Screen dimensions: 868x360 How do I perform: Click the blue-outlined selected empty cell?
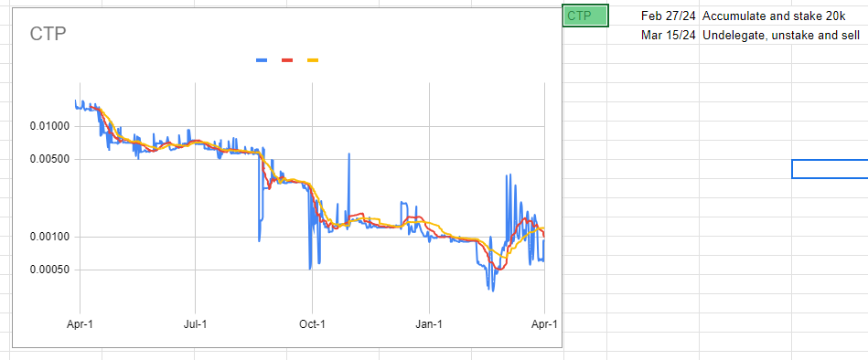click(830, 169)
